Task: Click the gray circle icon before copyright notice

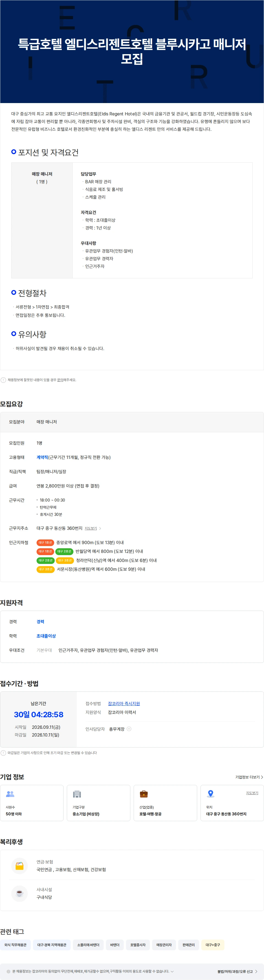Action: 8,972
